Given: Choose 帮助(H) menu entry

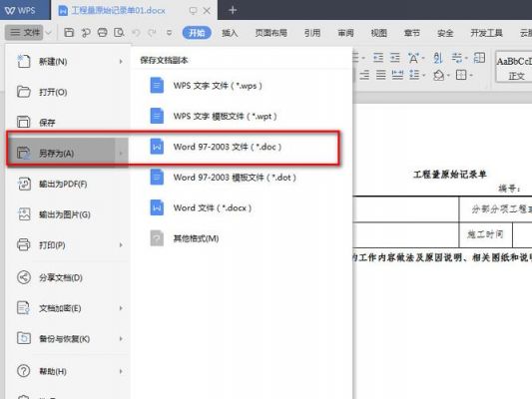Looking at the screenshot, I should [x=68, y=371].
